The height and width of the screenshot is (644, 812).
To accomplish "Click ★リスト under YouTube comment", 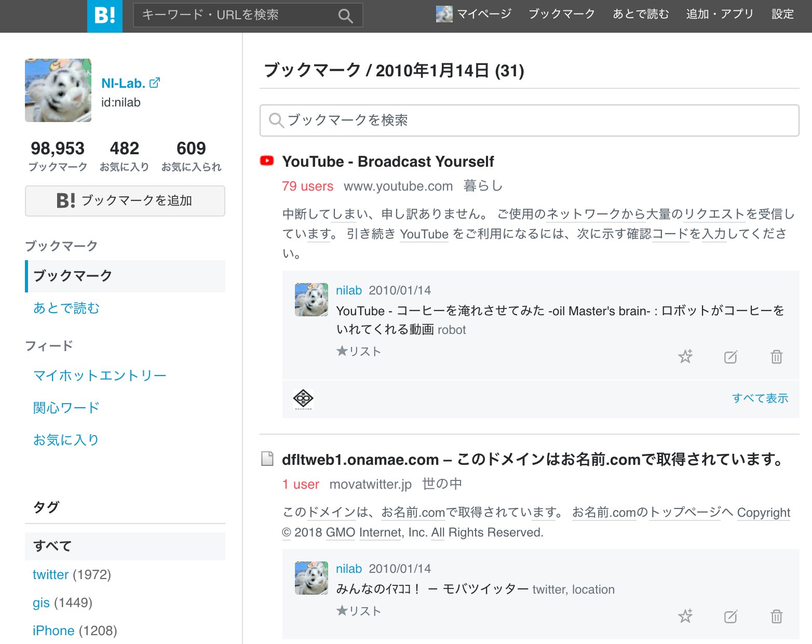I will coord(359,352).
